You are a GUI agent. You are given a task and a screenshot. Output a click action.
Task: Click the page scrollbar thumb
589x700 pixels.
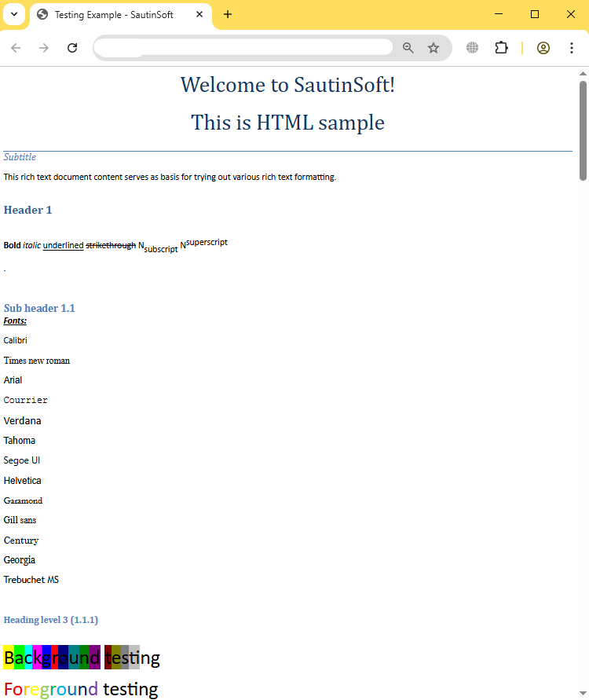583,130
